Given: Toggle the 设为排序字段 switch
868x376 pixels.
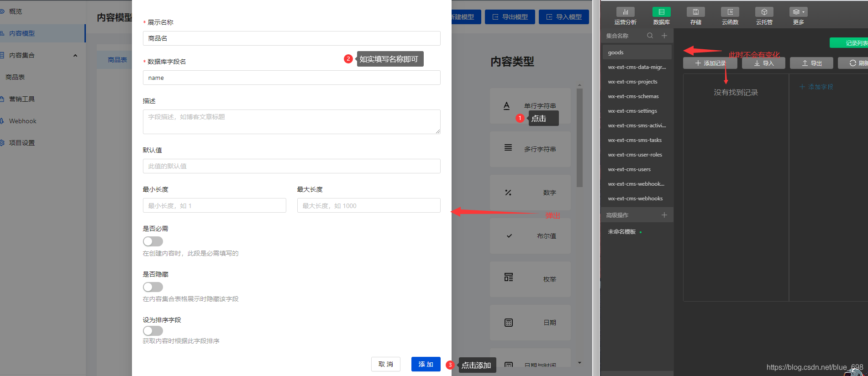Looking at the screenshot, I should pyautogui.click(x=153, y=331).
